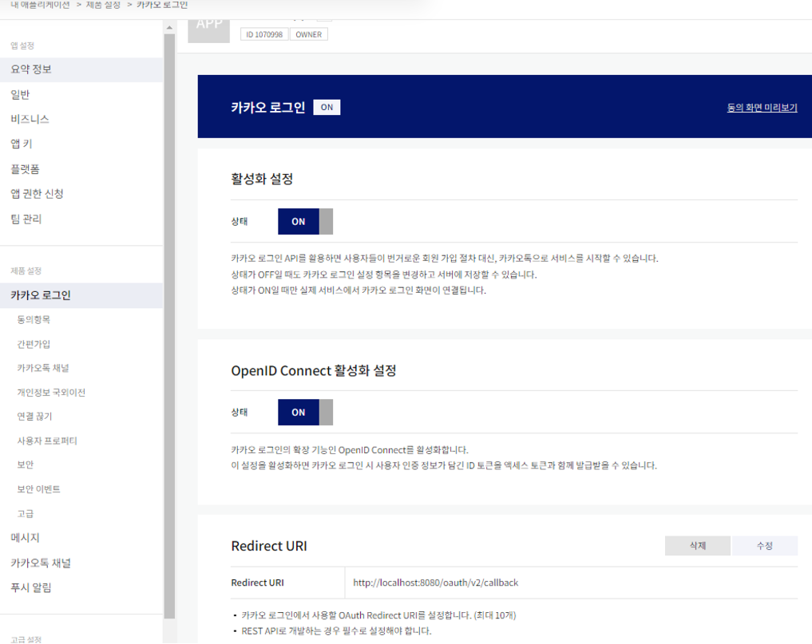Open 사용자 프로퍼티 submenu item
Screen dimensions: 812x644
pyautogui.click(x=47, y=441)
